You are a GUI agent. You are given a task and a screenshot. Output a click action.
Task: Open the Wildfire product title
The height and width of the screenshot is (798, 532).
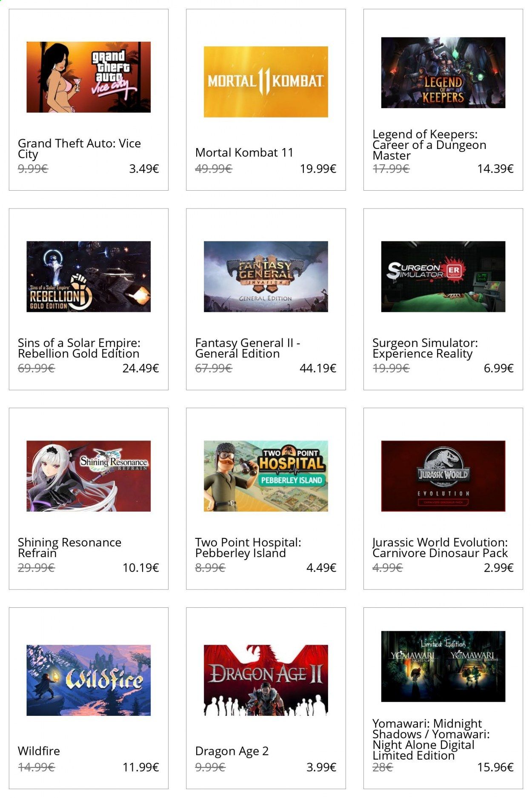[x=39, y=751]
